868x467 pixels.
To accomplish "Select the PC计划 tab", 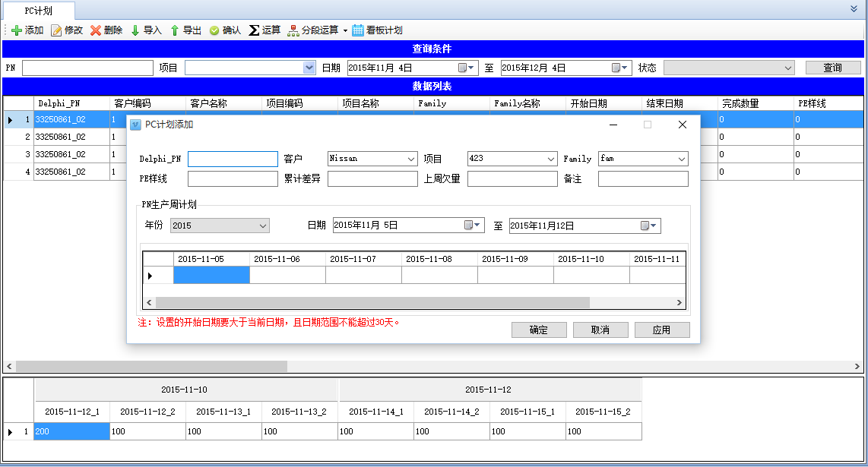I will tap(39, 11).
